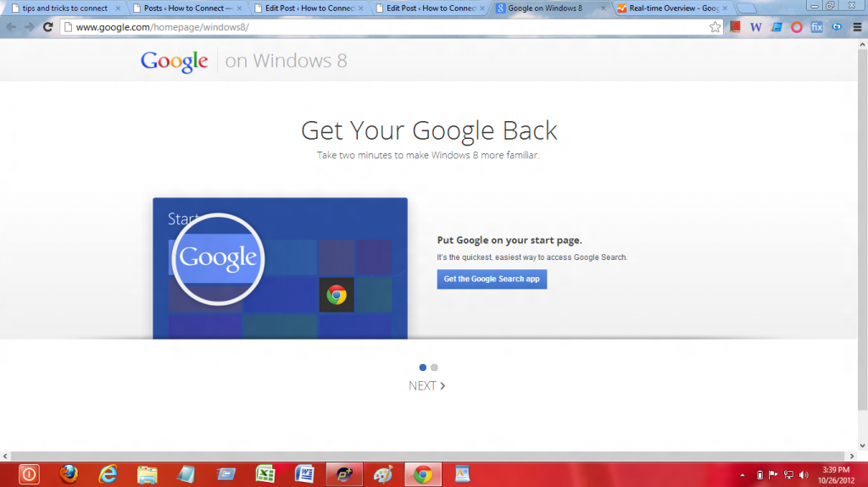Click the NEXT link
This screenshot has width=868, height=487.
click(x=427, y=385)
